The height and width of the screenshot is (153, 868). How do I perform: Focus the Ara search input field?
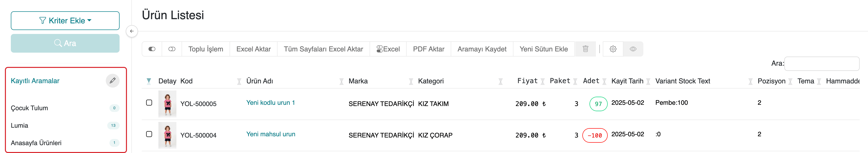point(821,63)
